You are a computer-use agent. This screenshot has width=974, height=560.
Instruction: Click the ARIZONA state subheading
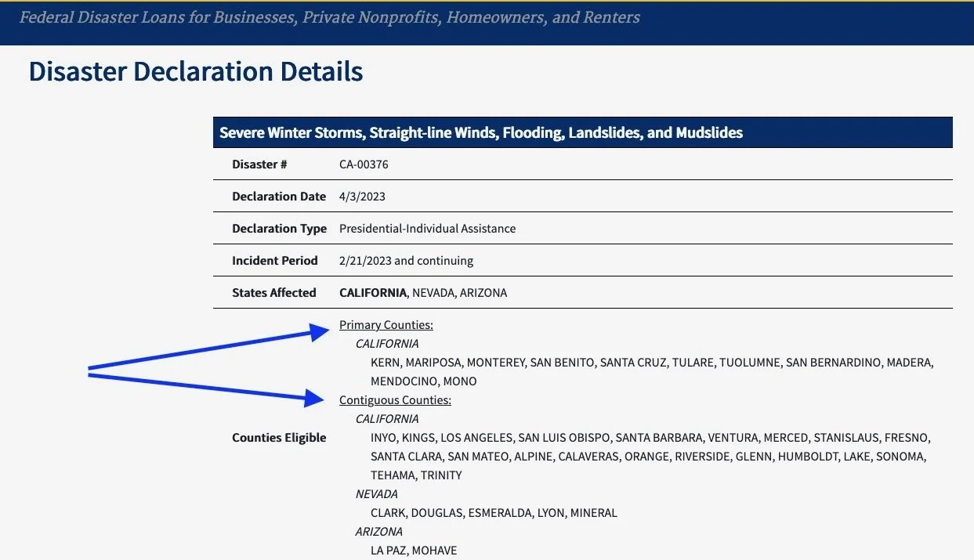click(379, 532)
